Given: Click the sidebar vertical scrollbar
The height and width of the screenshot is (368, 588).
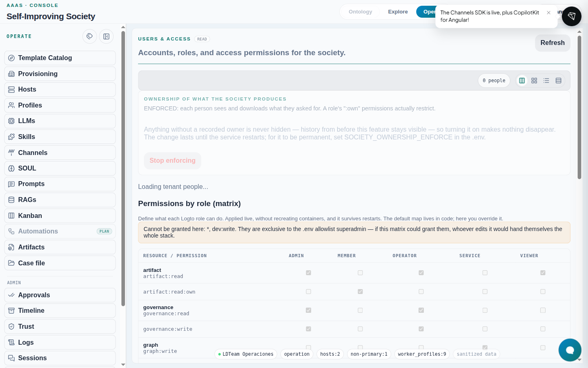Looking at the screenshot, I should coord(123,168).
